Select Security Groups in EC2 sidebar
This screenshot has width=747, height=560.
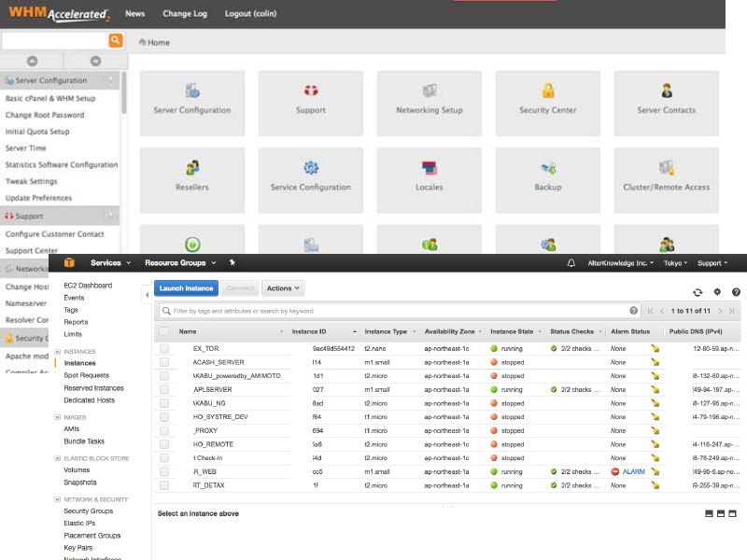coord(89,511)
